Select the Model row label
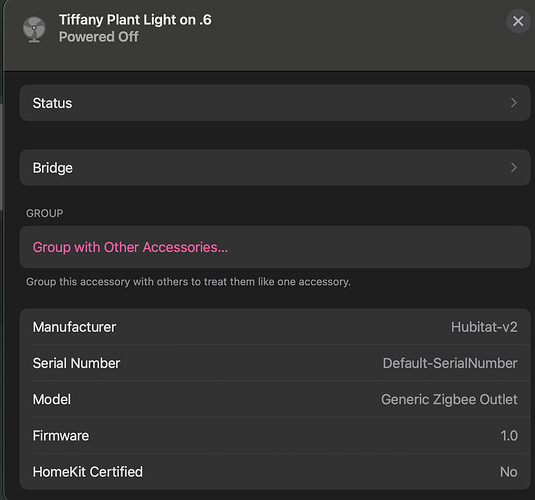 click(52, 399)
